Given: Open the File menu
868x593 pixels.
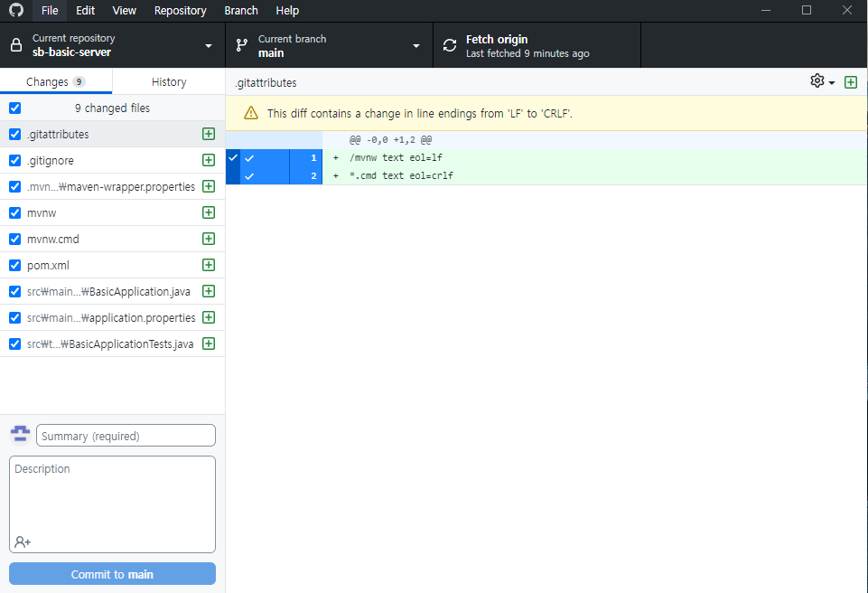Looking at the screenshot, I should 50,10.
